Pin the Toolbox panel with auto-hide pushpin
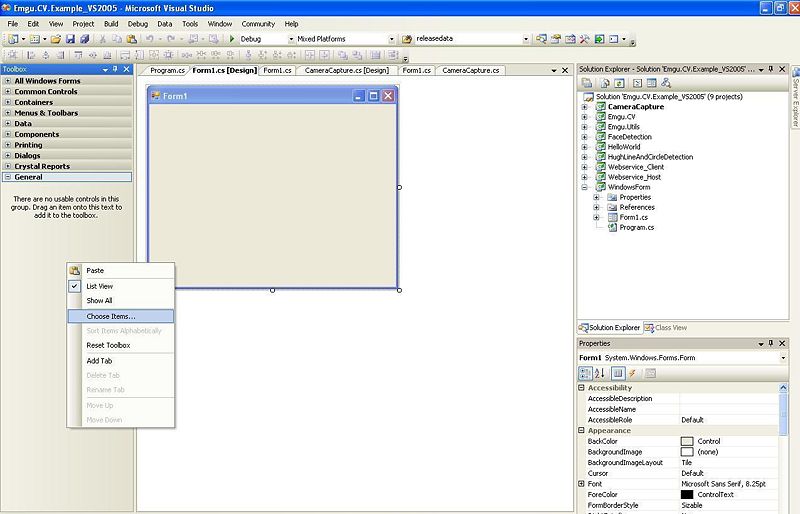The height and width of the screenshot is (514, 800). pos(116,69)
